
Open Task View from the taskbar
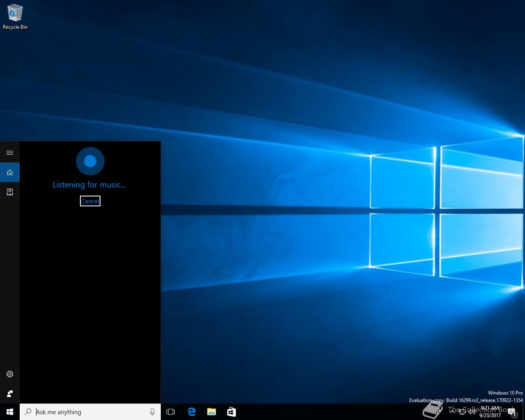point(171,412)
